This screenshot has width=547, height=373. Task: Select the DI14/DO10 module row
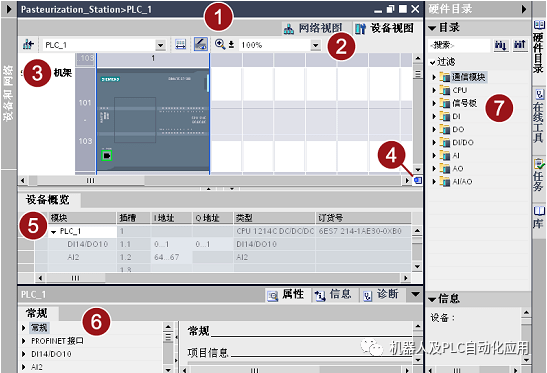pyautogui.click(x=223, y=244)
